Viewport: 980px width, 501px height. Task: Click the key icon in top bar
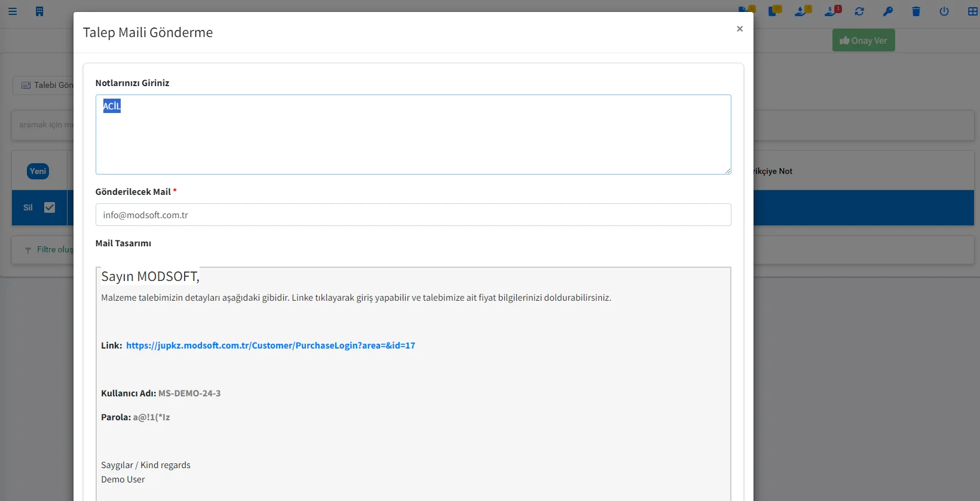pyautogui.click(x=888, y=11)
